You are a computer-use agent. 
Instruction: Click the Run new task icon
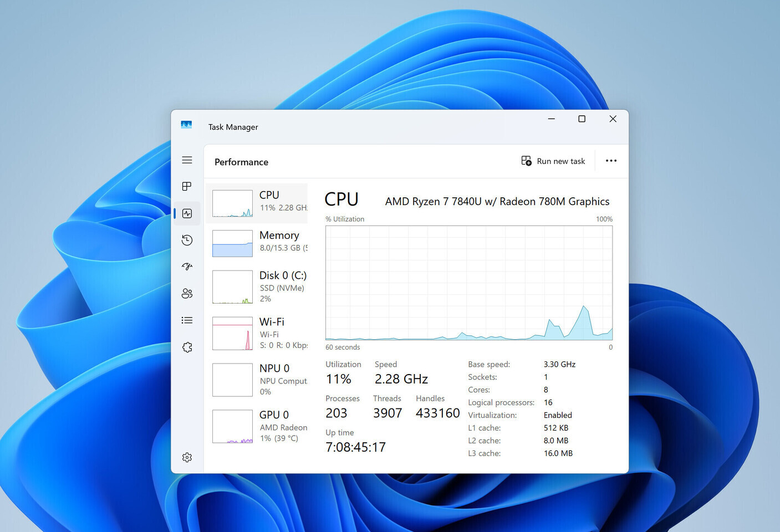tap(526, 161)
